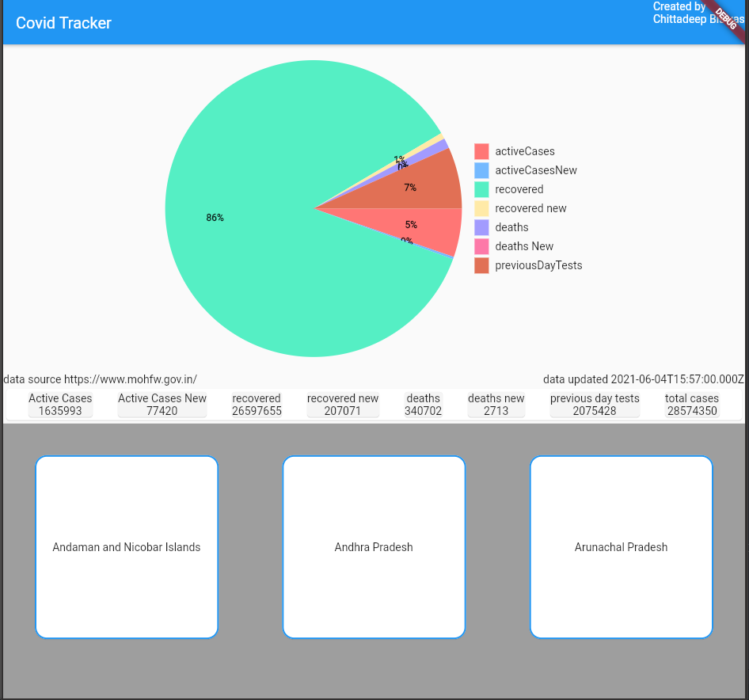Image resolution: width=749 pixels, height=700 pixels.
Task: Click the blue activeCasesNew color swatch
Action: pos(481,170)
